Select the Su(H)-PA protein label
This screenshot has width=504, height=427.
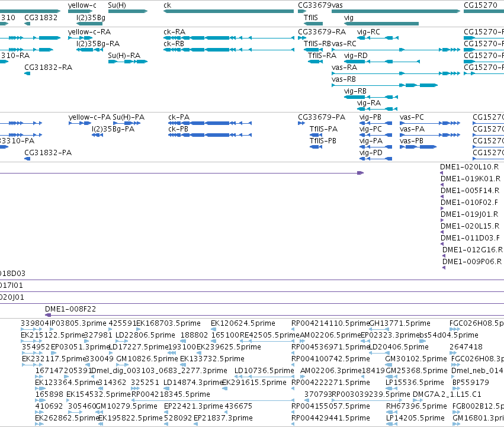pos(129,117)
